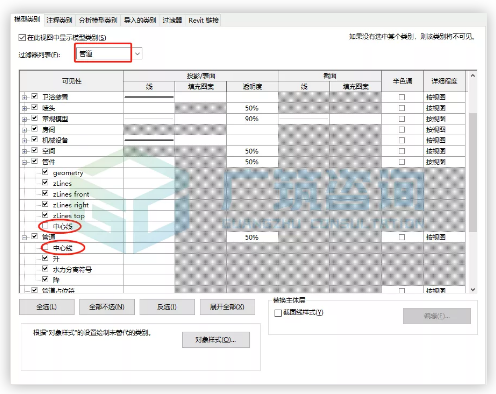
Task: Collapse the 管件 category
Action: [25, 162]
